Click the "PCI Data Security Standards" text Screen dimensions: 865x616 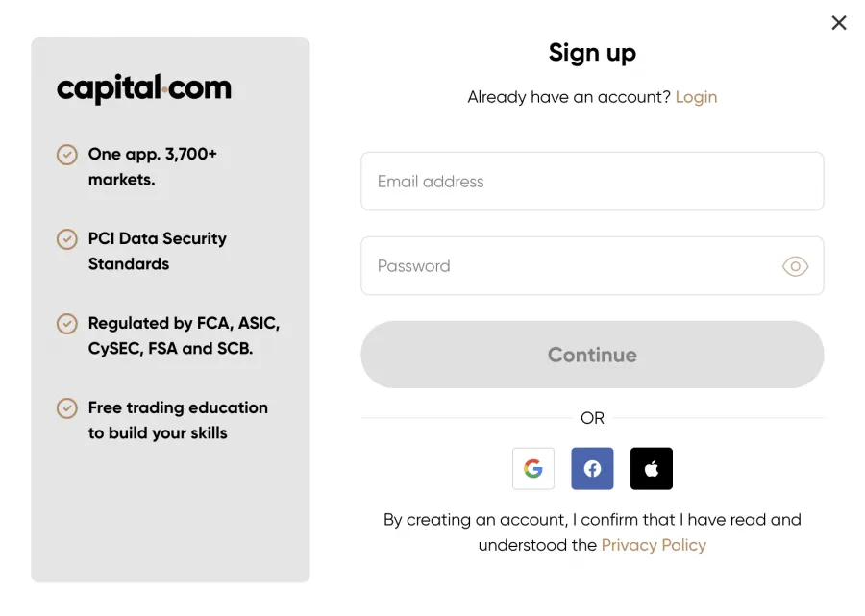[158, 251]
